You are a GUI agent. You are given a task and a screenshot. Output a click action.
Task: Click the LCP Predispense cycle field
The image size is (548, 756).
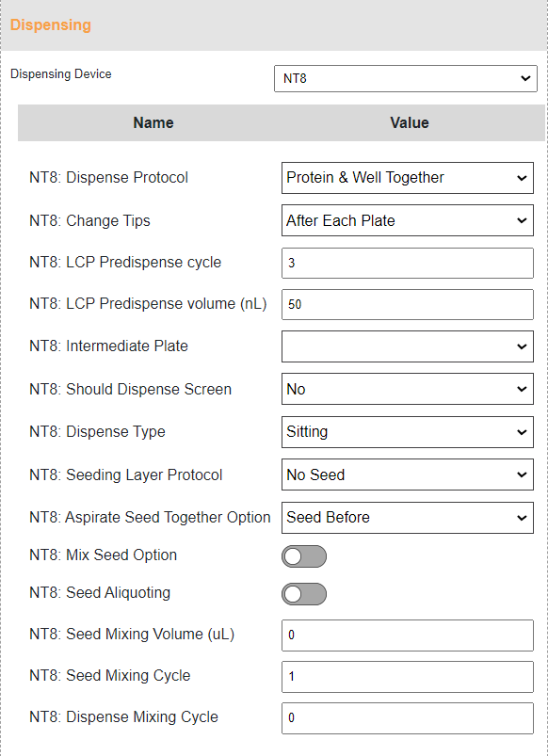click(407, 263)
